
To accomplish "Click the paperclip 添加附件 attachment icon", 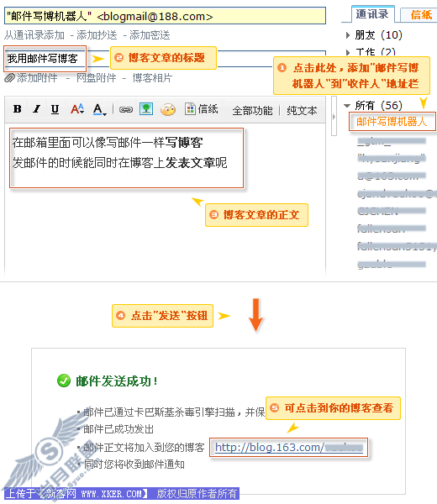I will 9,78.
